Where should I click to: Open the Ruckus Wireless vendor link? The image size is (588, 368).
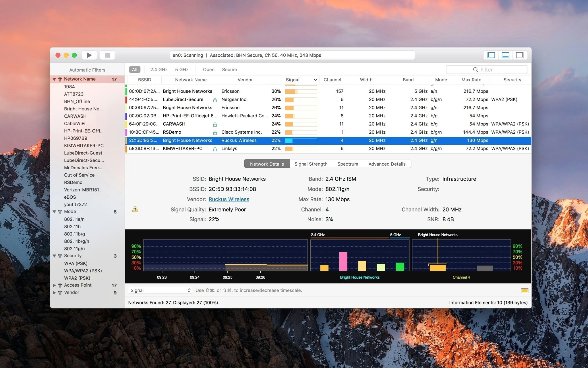(x=229, y=199)
